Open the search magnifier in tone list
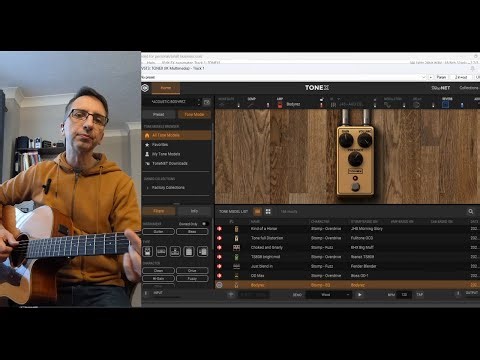The height and width of the screenshot is (360, 480). 471,211
